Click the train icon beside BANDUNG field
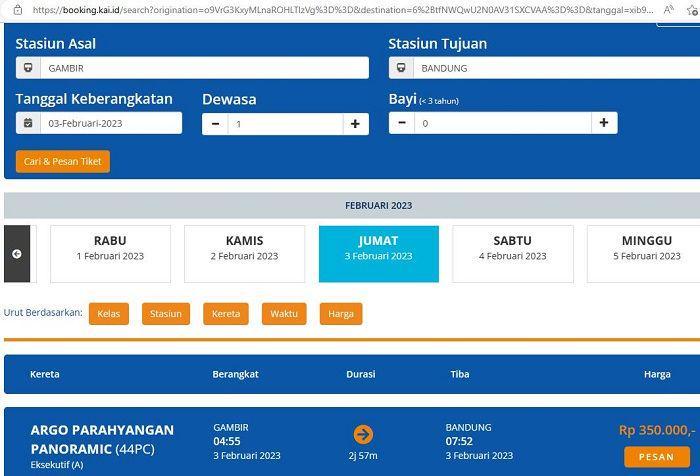700x476 pixels. pos(401,68)
